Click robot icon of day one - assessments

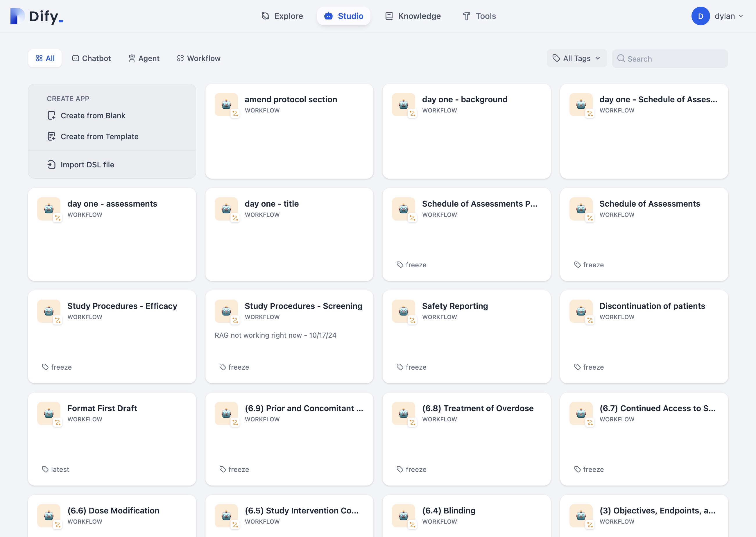click(49, 209)
